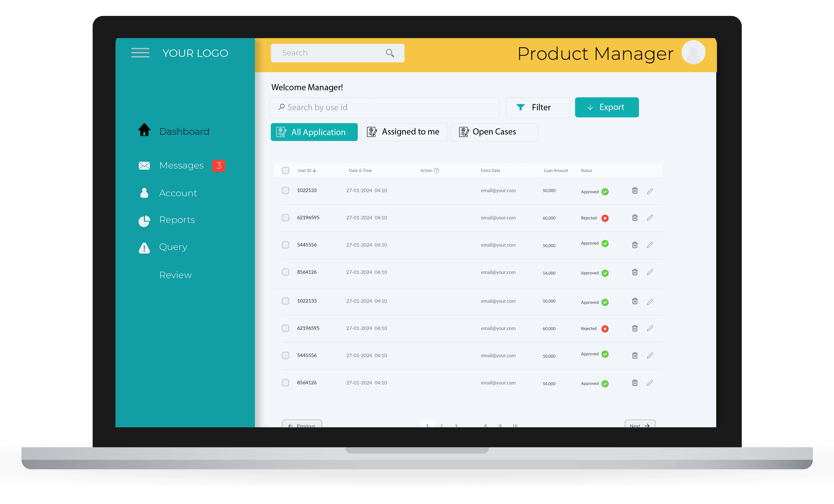Image resolution: width=834 pixels, height=504 pixels.
Task: Go to Account in the sidebar
Action: (178, 193)
